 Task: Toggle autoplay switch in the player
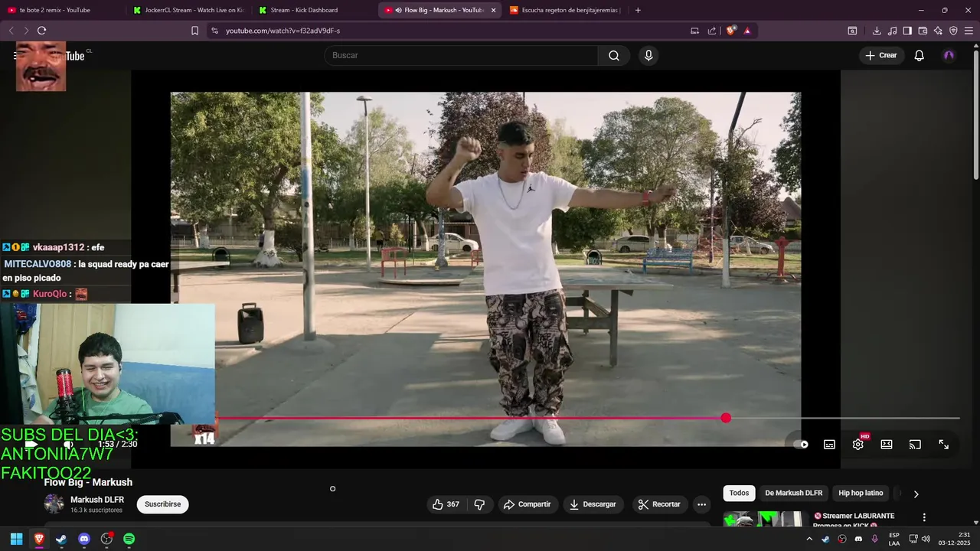[801, 444]
